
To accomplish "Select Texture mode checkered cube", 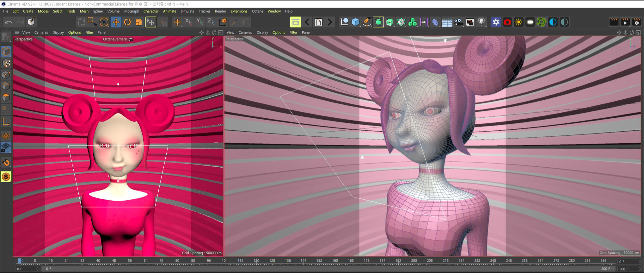I will point(6,63).
